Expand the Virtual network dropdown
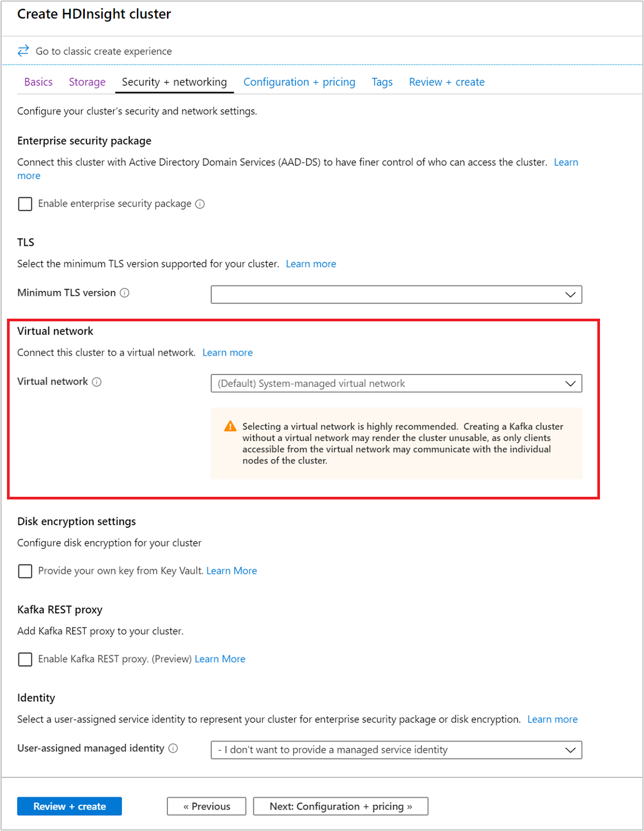644x831 pixels. point(396,384)
